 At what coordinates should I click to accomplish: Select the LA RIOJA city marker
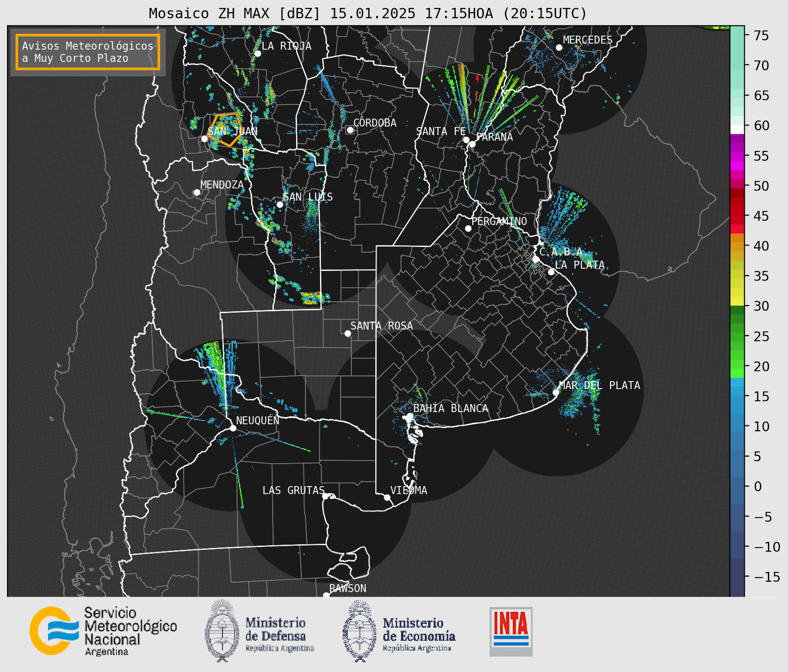pos(257,54)
